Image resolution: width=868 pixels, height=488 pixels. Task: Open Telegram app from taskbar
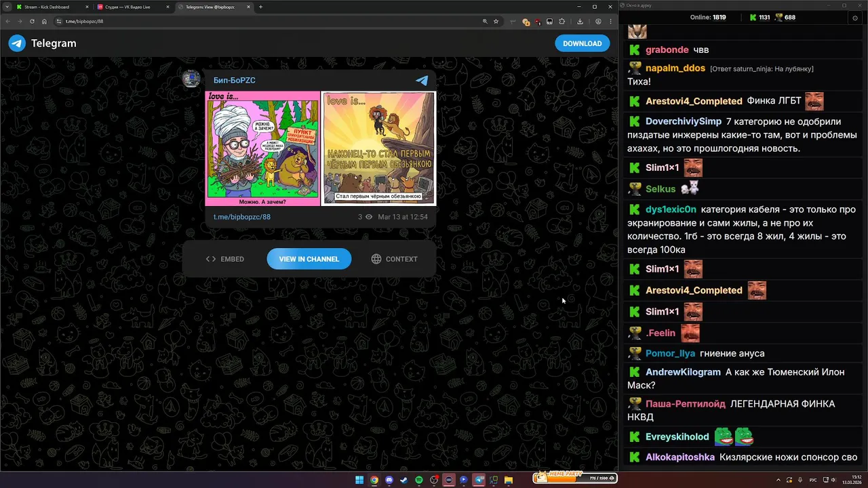(479, 480)
